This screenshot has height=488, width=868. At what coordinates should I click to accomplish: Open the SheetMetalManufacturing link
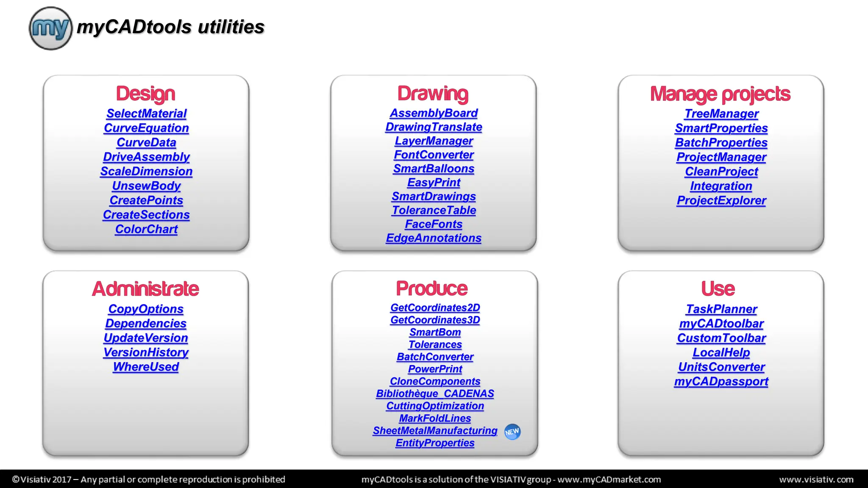(x=435, y=430)
